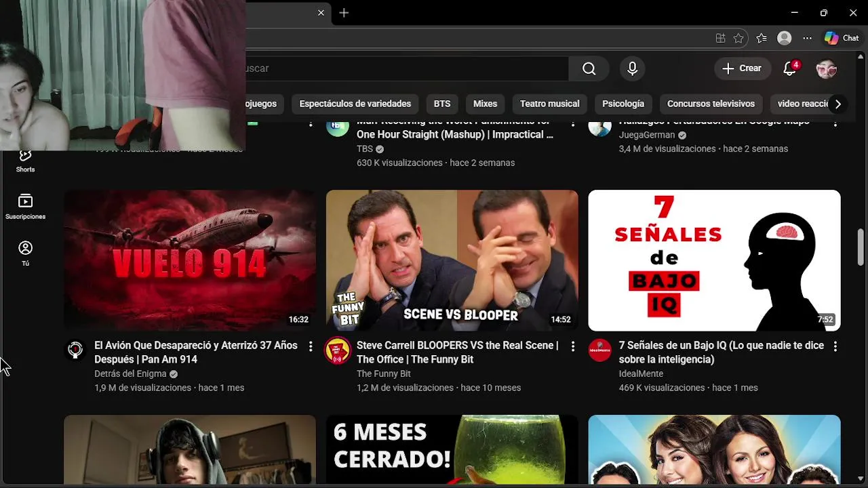
Task: Open options menu for TBS Mashup video
Action: click(573, 123)
